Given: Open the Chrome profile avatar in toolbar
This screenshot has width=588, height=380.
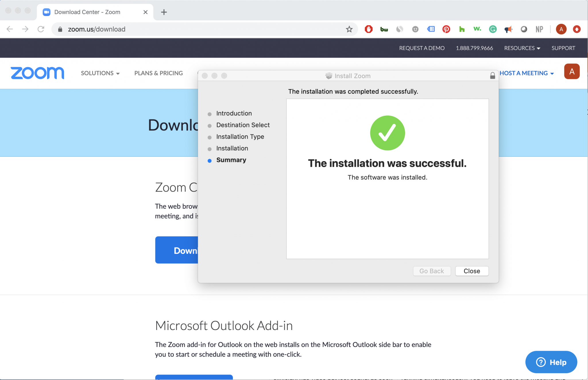Looking at the screenshot, I should 561,29.
